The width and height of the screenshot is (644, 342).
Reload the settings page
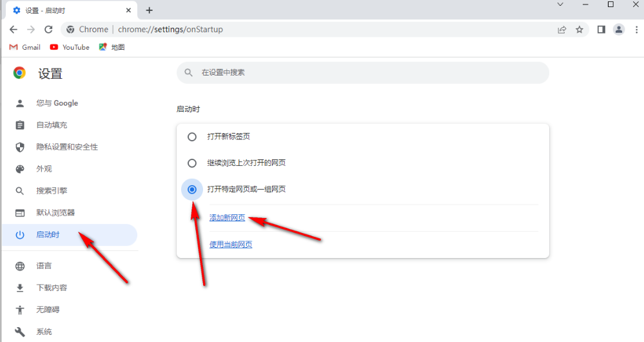48,29
